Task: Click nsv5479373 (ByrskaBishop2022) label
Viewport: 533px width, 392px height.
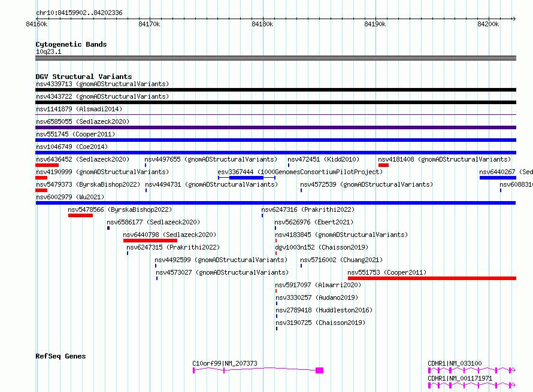Action: pos(88,184)
